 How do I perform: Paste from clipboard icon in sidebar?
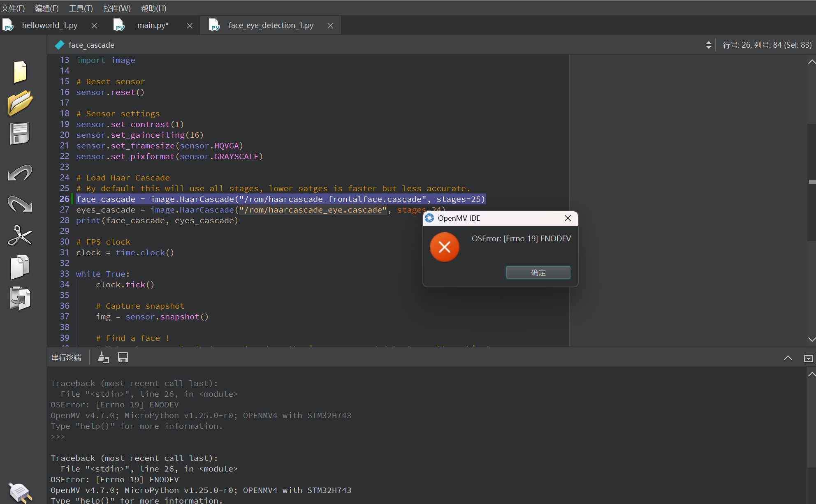tap(20, 298)
